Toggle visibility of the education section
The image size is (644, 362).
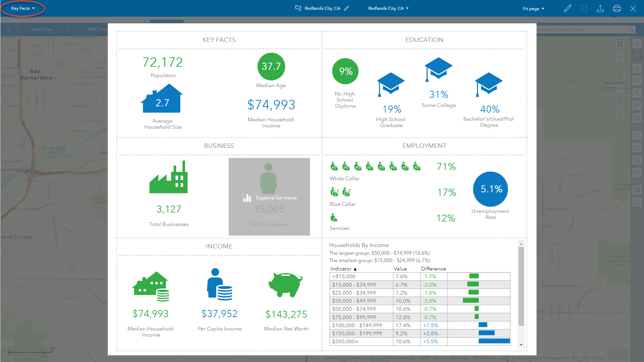tap(424, 40)
